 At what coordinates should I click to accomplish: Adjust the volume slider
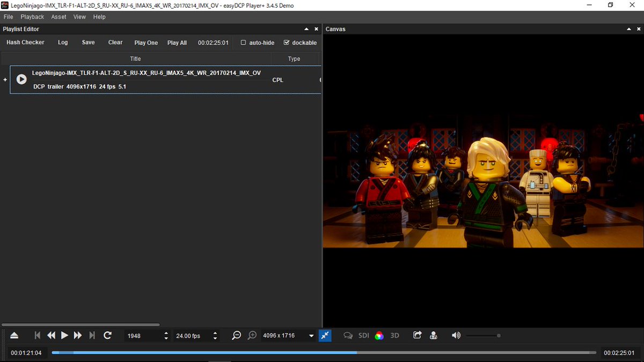pos(484,336)
